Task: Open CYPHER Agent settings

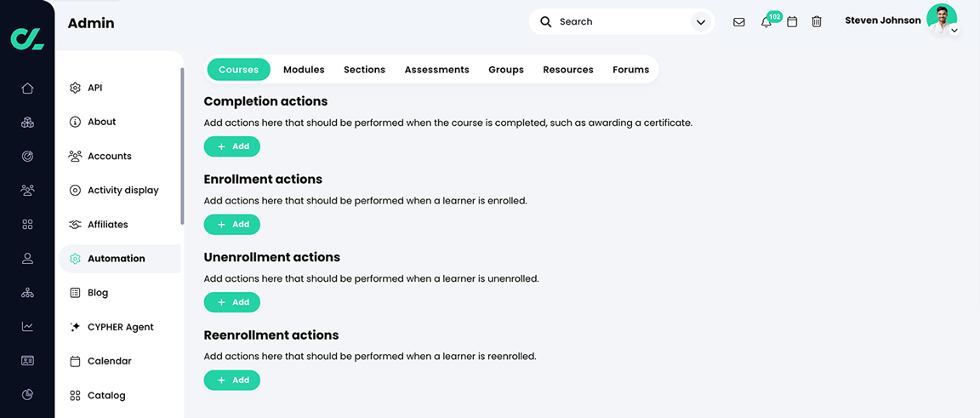Action: 119,327
